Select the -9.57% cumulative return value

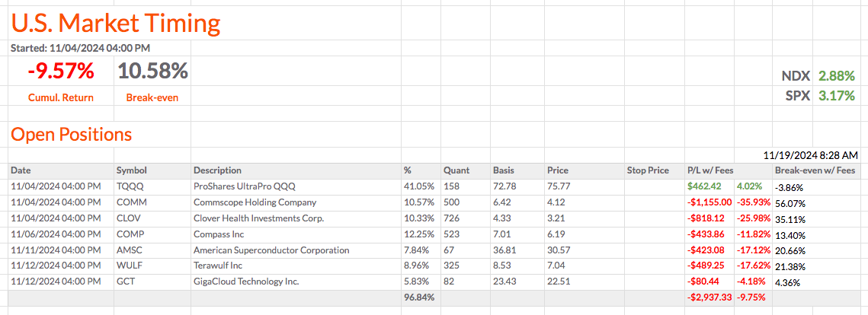click(61, 72)
